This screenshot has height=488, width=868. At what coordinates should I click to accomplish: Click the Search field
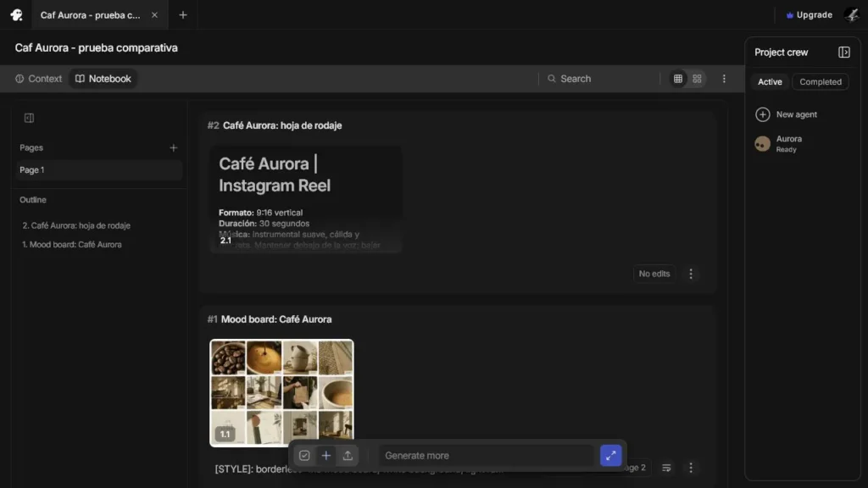pos(598,79)
